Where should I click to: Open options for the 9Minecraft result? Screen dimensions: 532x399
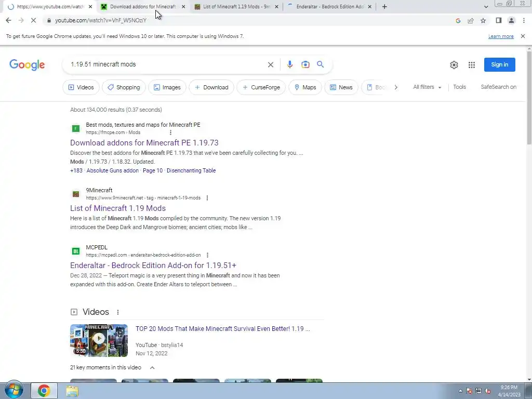tap(207, 198)
